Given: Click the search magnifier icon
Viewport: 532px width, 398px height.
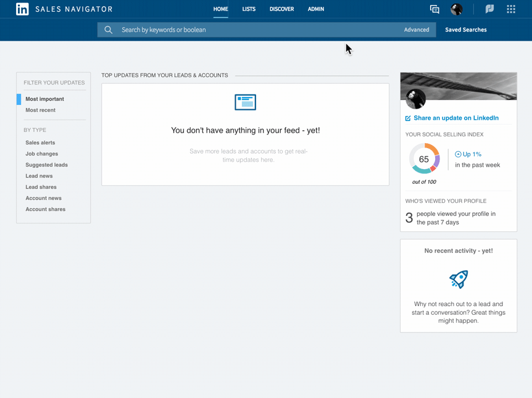Looking at the screenshot, I should point(109,30).
